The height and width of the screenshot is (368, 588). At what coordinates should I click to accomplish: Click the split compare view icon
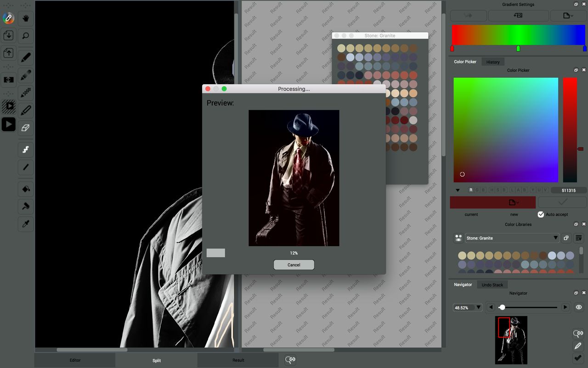tap(8, 80)
